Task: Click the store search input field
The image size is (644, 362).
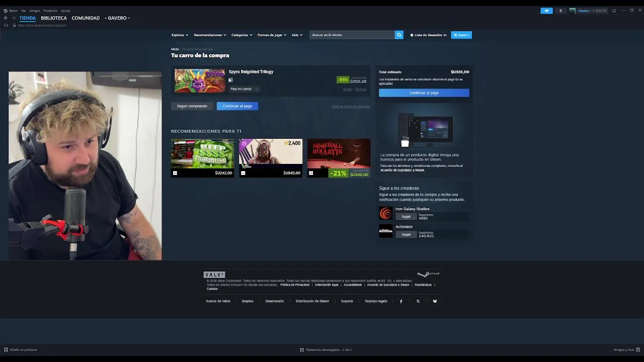Action: point(352,35)
